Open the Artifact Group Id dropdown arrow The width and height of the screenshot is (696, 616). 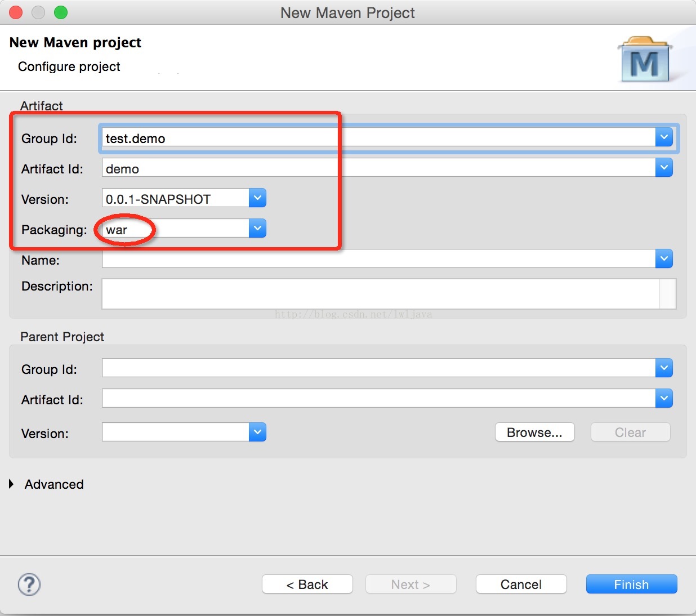pyautogui.click(x=664, y=137)
